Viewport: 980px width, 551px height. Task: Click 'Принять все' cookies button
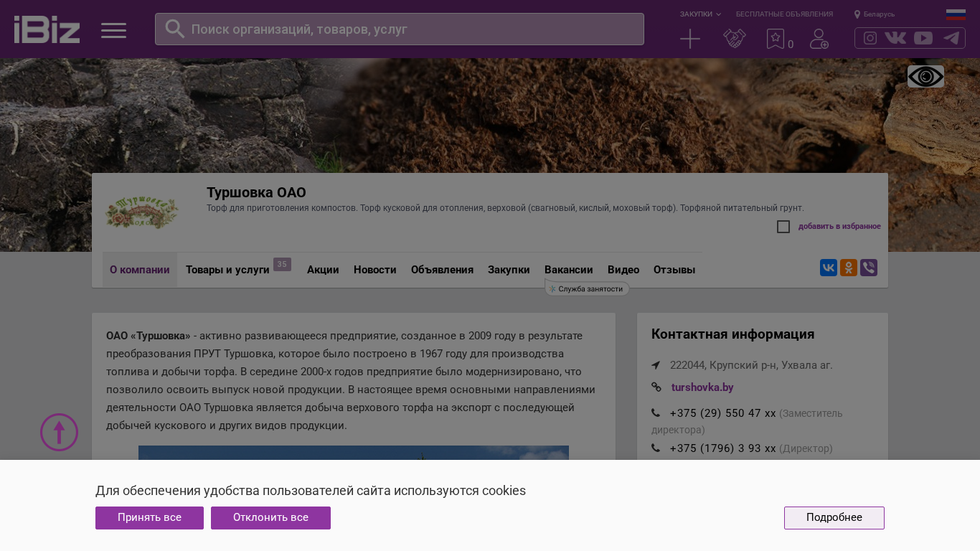[x=149, y=518]
